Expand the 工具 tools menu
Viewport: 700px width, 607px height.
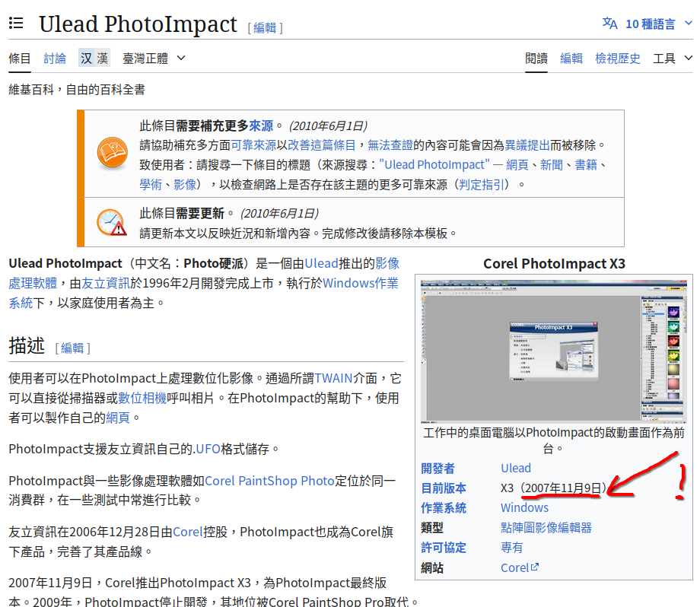(673, 59)
